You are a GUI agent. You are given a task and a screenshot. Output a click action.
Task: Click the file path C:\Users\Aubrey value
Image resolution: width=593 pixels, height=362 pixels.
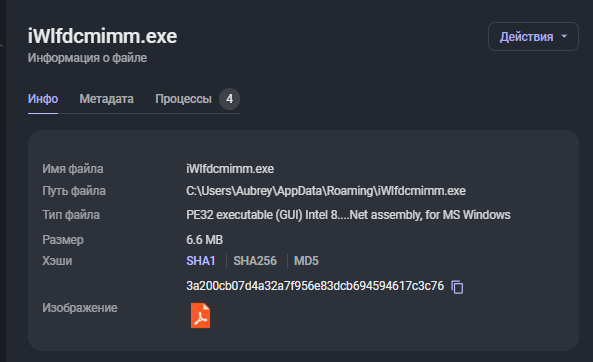pyautogui.click(x=326, y=191)
